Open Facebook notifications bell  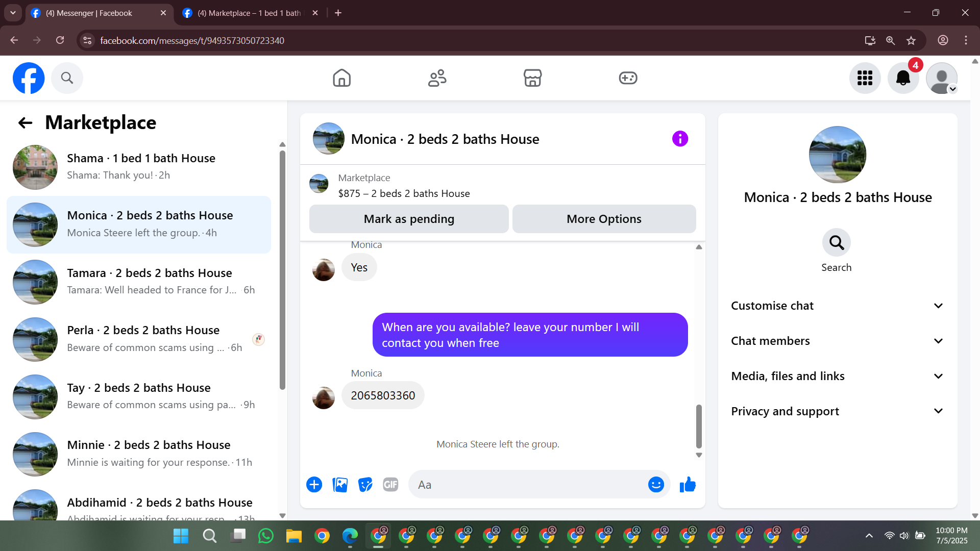[903, 78]
